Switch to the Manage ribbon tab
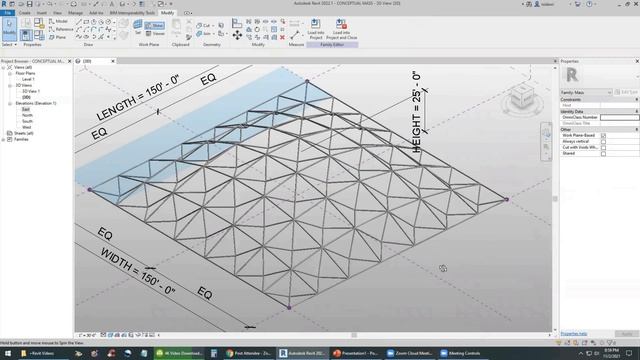The height and width of the screenshot is (360, 640). [75, 13]
